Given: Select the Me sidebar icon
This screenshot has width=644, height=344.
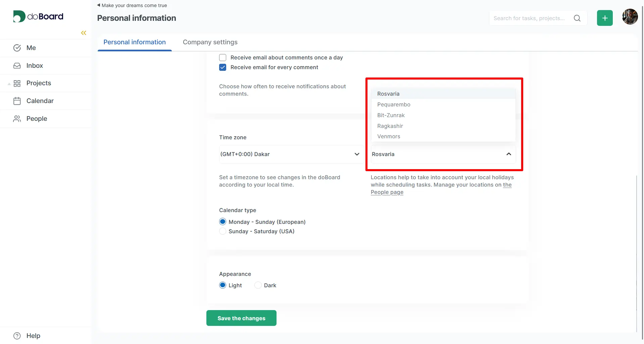Looking at the screenshot, I should coord(17,48).
